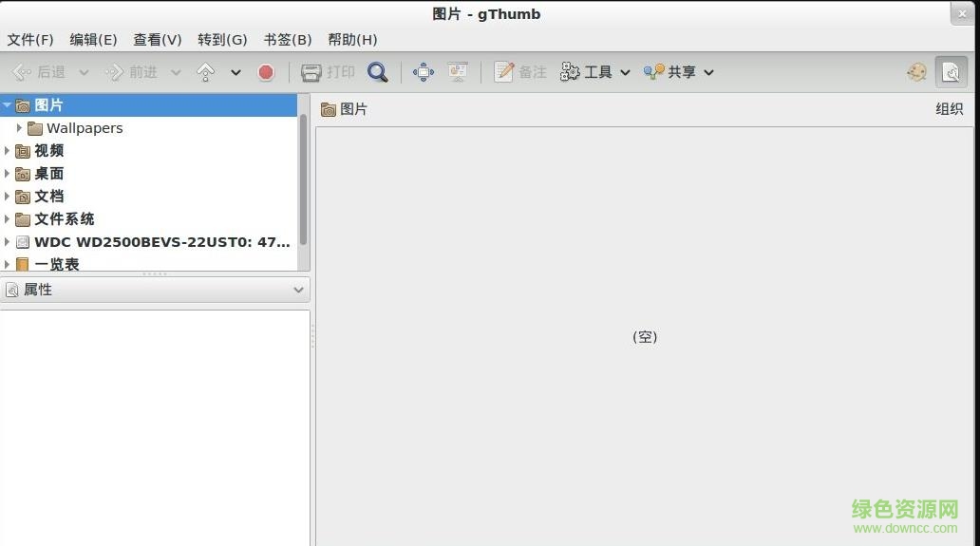The height and width of the screenshot is (546, 980).
Task: Toggle the properties sidebar icon
Action: (951, 72)
